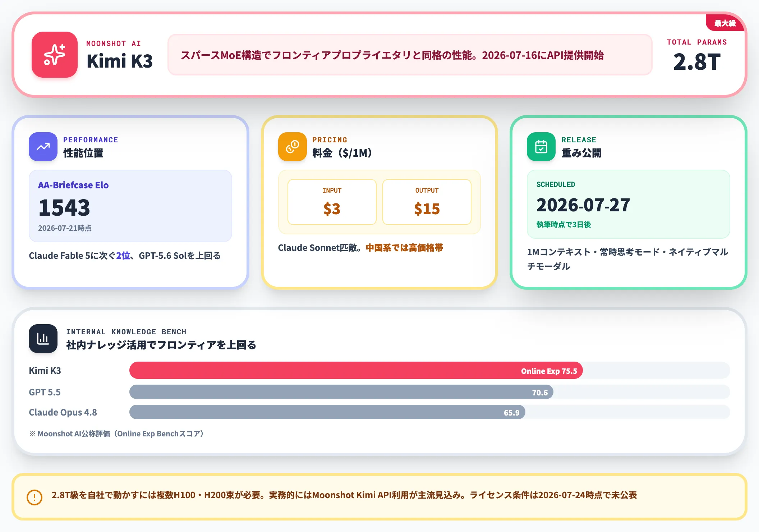The image size is (759, 532).
Task: Click the AA-Briefcase Elo heading
Action: click(73, 185)
